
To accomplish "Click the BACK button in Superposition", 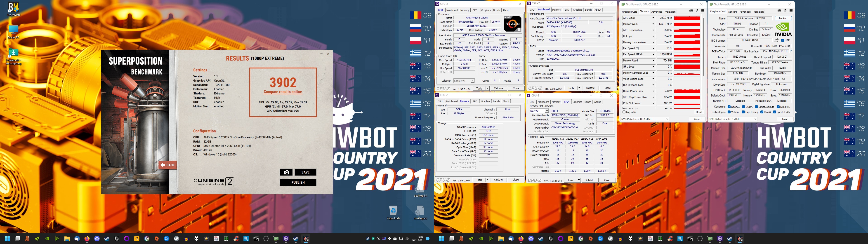I will 167,165.
